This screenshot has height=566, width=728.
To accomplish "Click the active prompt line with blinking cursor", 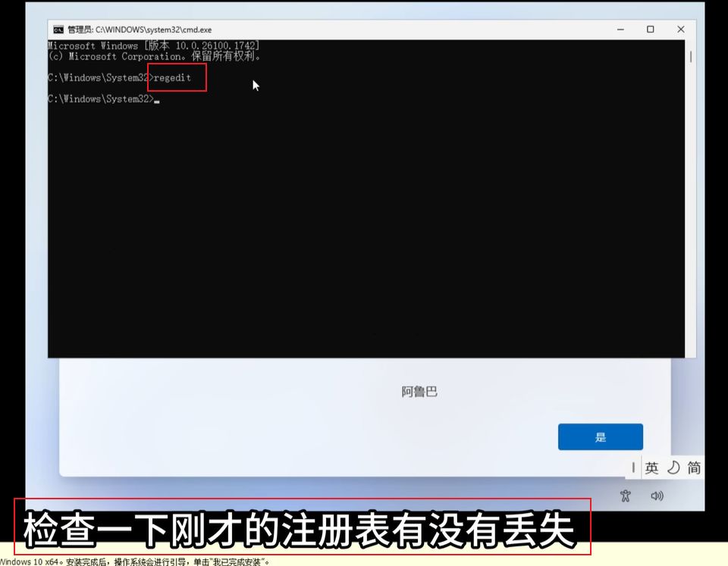I will [x=102, y=99].
